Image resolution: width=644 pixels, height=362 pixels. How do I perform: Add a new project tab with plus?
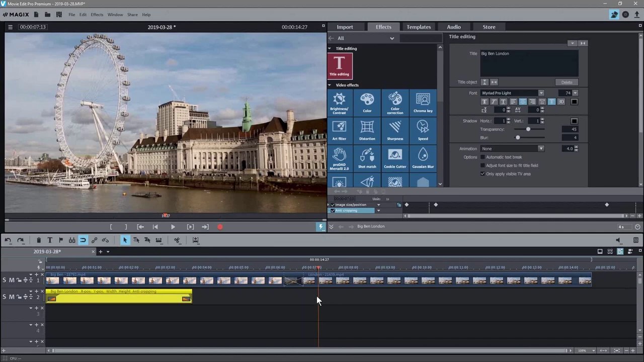pos(100,252)
